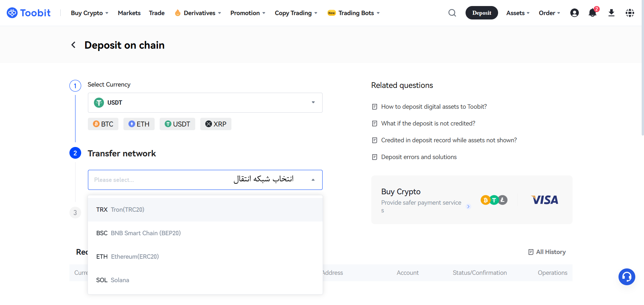Click document icon beside How to deposit question
The image size is (644, 305).
coord(375,107)
